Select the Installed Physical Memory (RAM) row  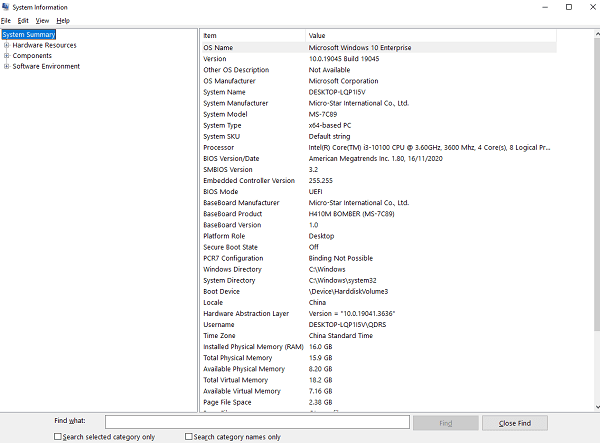point(378,347)
